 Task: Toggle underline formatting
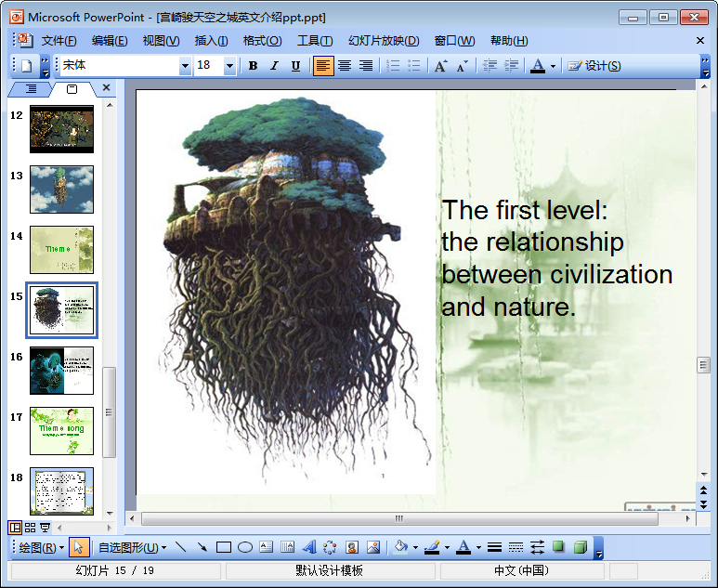pos(295,66)
